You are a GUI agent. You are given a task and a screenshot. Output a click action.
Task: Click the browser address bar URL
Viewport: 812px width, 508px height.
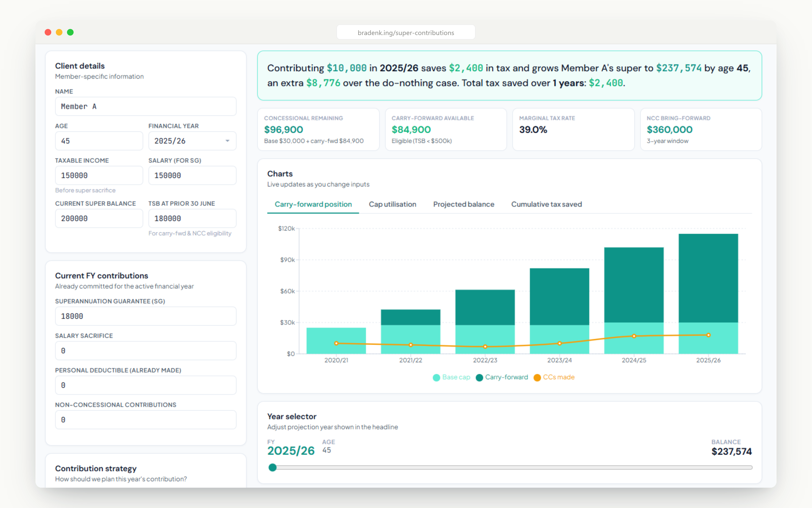click(406, 33)
